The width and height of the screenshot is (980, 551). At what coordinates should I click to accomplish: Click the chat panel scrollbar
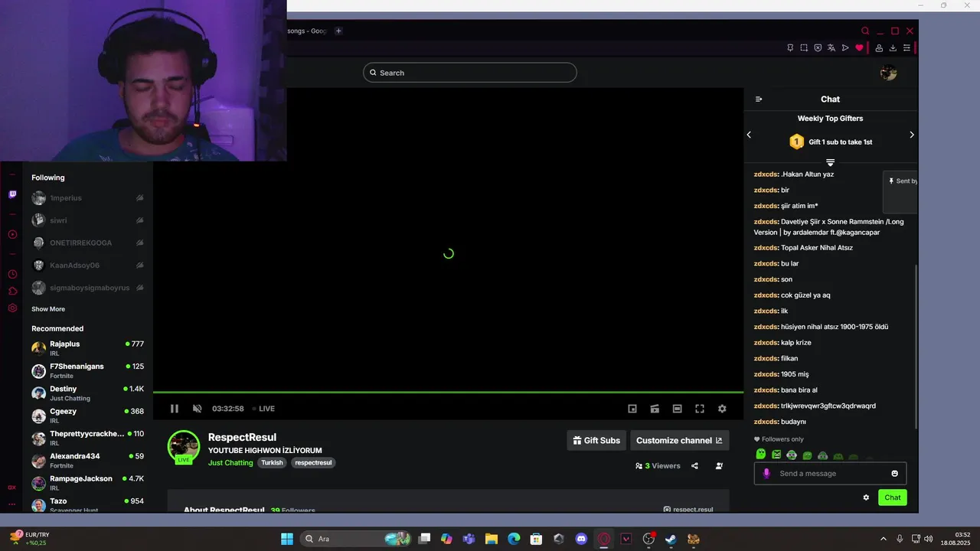click(916, 347)
